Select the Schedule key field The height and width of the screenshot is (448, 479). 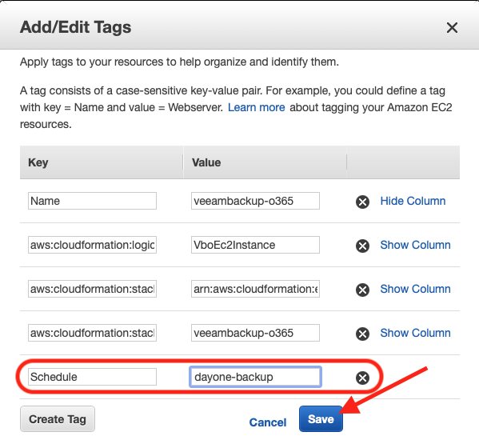[x=92, y=377]
